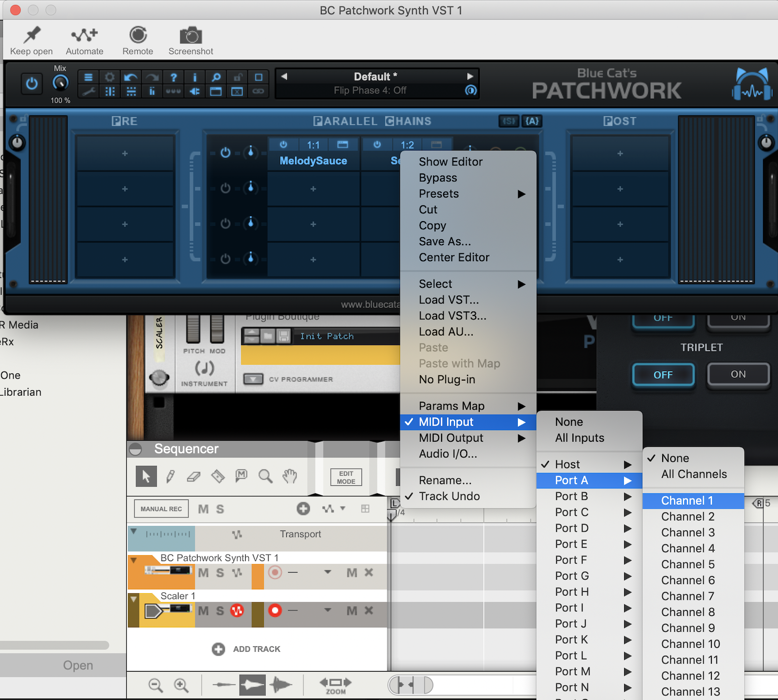Image resolution: width=778 pixels, height=700 pixels.
Task: Adjust the MOD wheel on the instrument
Action: [217, 329]
